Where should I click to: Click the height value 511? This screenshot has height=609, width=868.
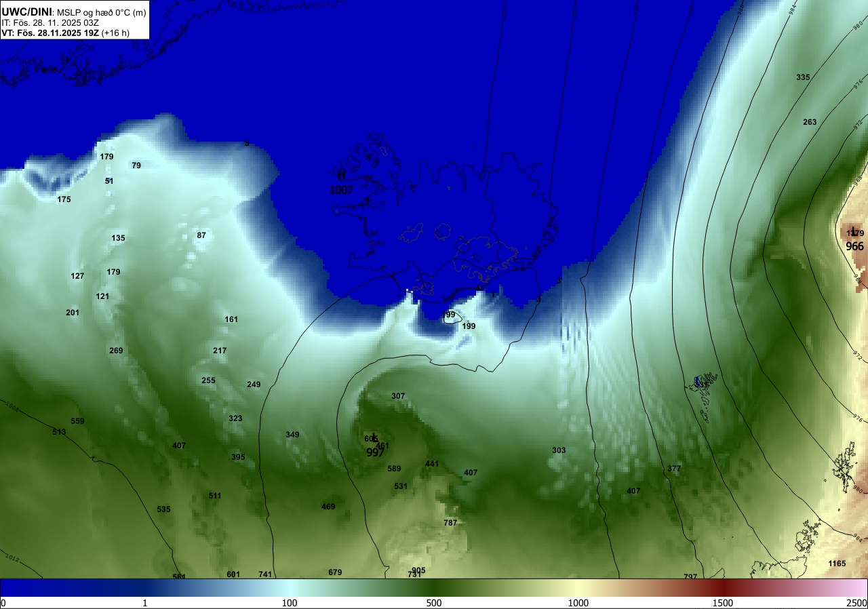[x=215, y=496]
